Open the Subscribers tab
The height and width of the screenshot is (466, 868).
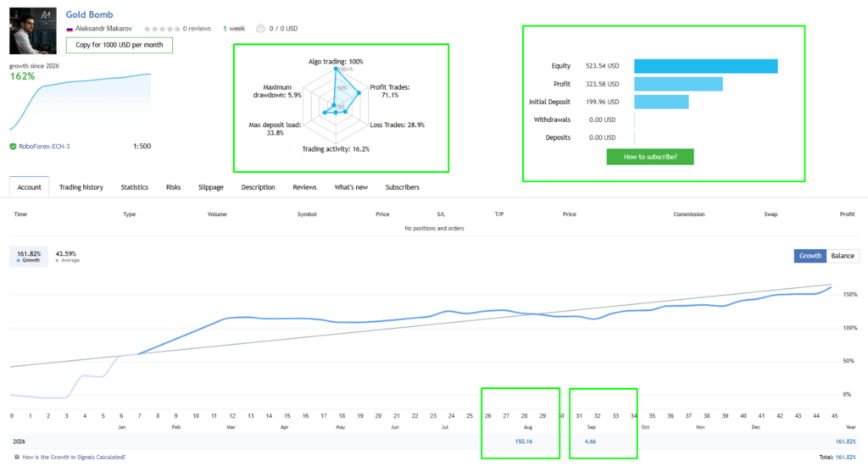[x=403, y=187]
